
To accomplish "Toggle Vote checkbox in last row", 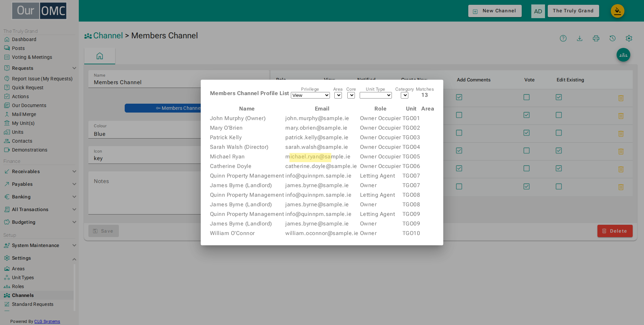I will tap(527, 186).
